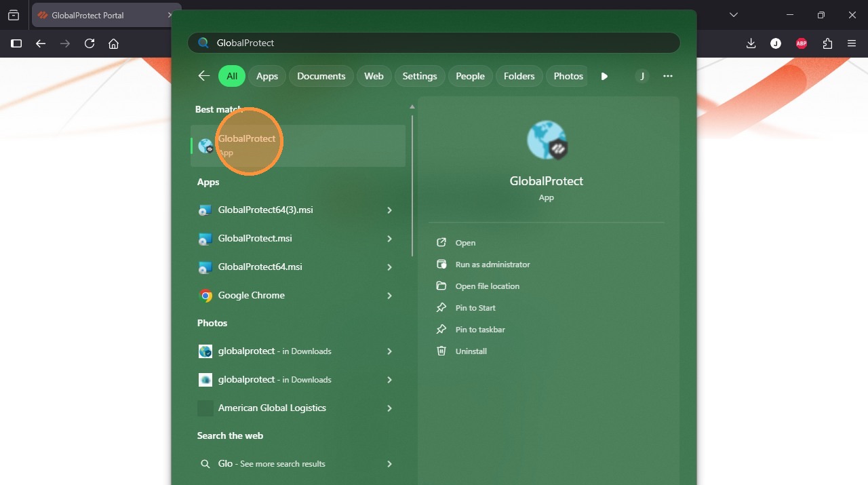Open the Adblock Plus ABP extension icon
Viewport: 868px width, 485px height.
(x=802, y=43)
